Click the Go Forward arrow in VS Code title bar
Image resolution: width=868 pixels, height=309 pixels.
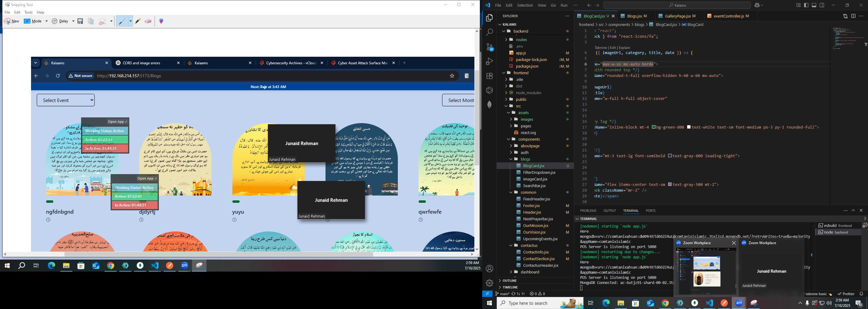click(x=597, y=5)
